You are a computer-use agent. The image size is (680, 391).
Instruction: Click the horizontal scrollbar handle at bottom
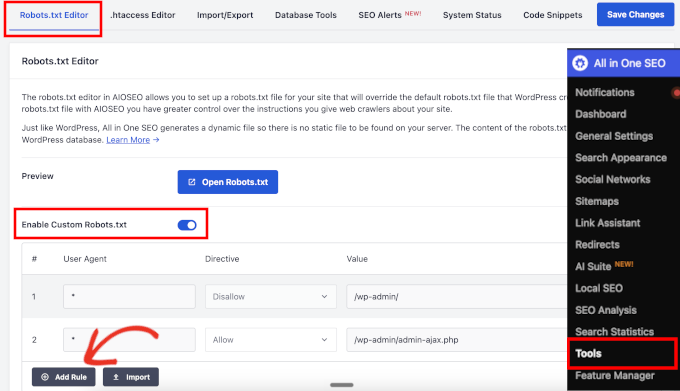coord(342,385)
